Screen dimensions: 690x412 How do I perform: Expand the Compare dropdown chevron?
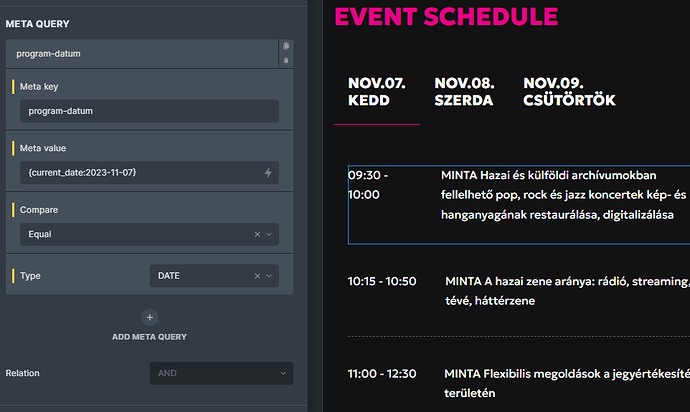point(269,234)
